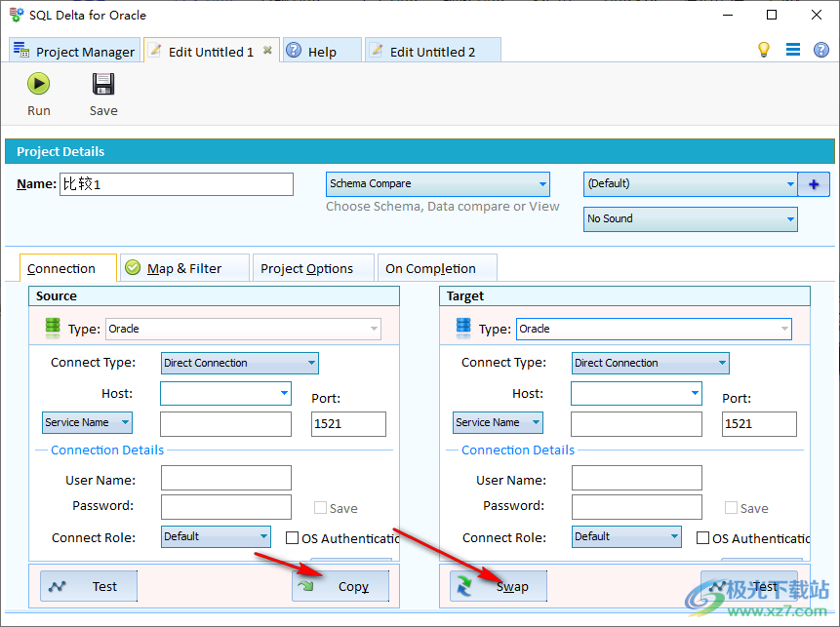840x627 pixels.
Task: Open the On Completion tab
Action: pyautogui.click(x=437, y=268)
